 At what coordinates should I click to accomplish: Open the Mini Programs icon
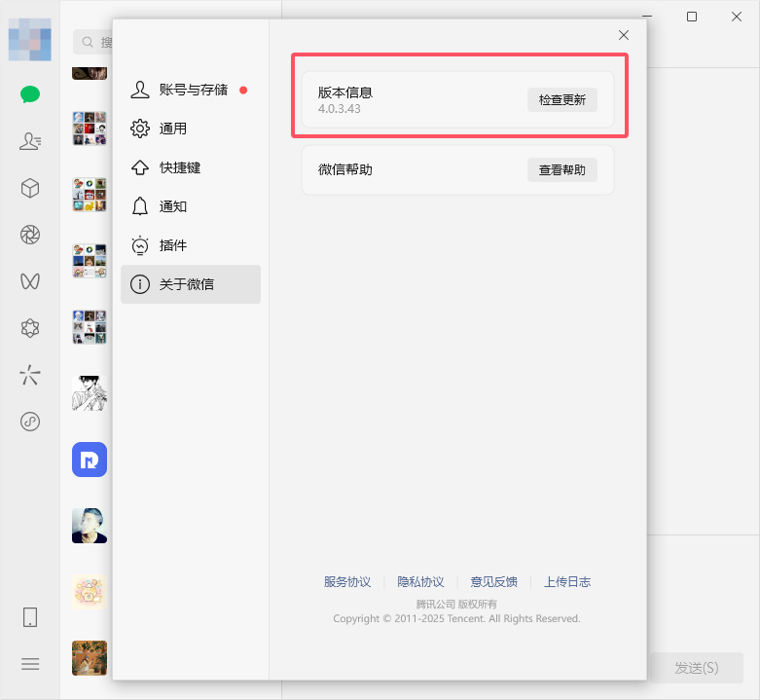click(30, 422)
